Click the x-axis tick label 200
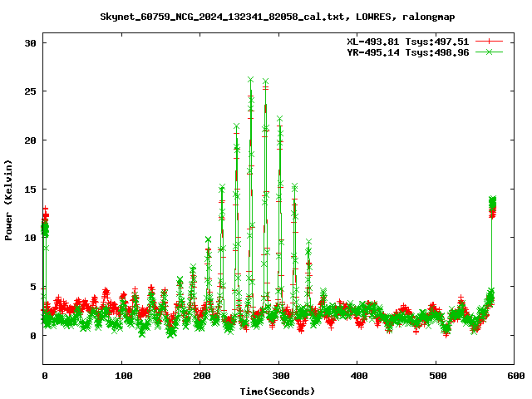 (202, 376)
